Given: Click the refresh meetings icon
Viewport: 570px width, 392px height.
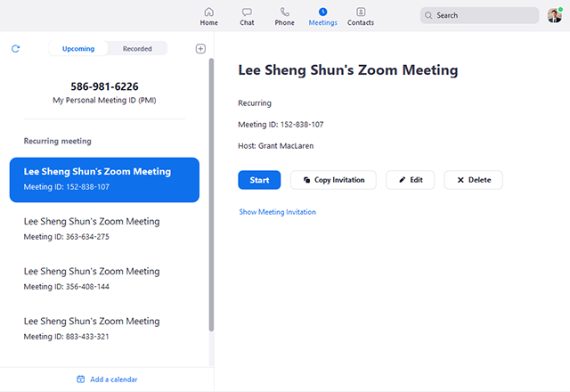Looking at the screenshot, I should click(x=15, y=49).
